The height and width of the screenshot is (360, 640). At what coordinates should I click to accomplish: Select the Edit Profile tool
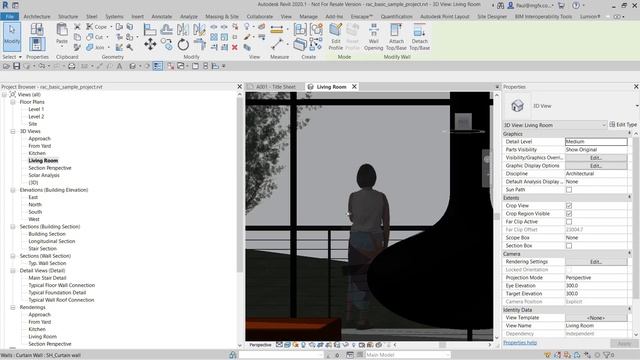coord(336,36)
